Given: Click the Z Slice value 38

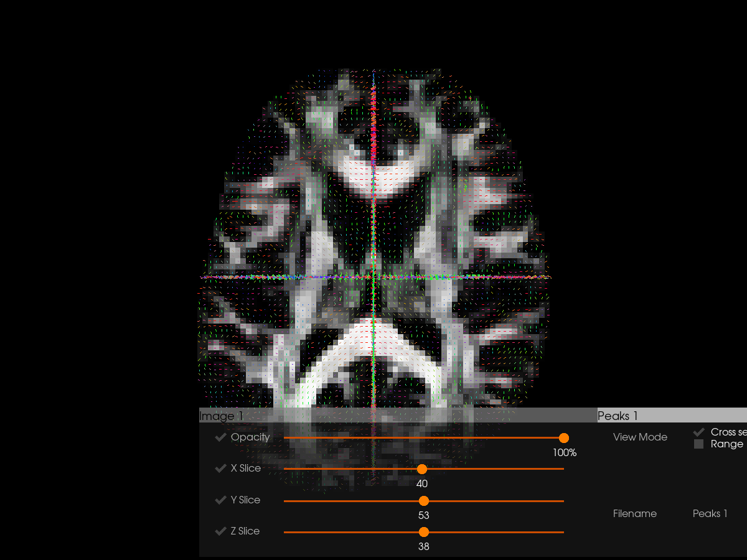Looking at the screenshot, I should pyautogui.click(x=424, y=547).
